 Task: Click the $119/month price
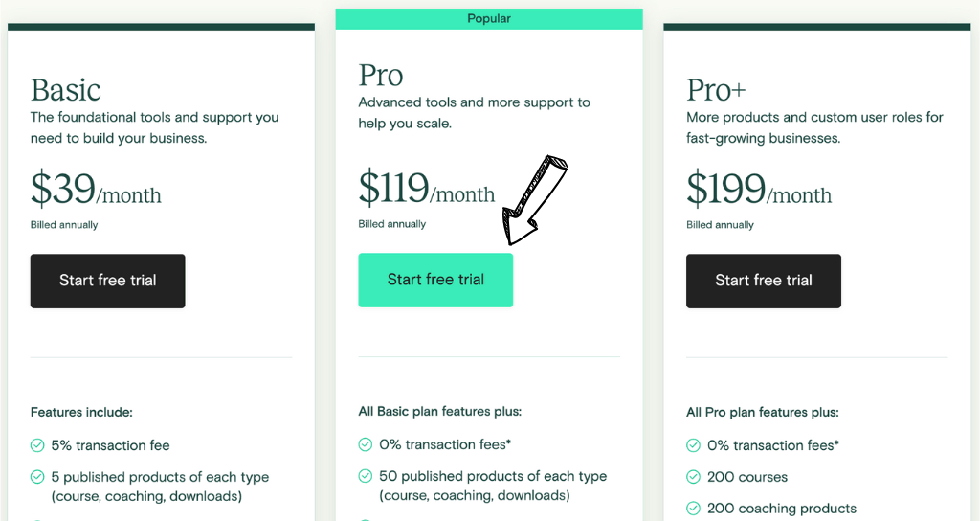tap(427, 190)
